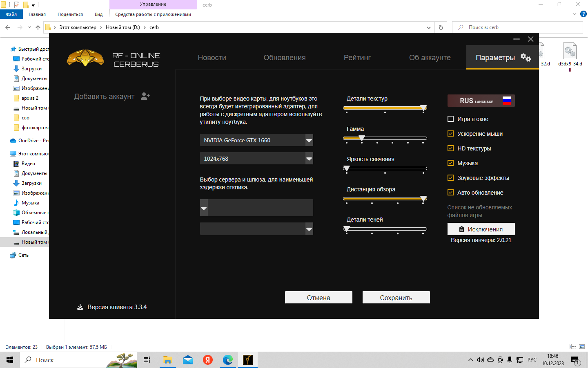
Task: Open the Windows Start menu
Action: (10, 360)
